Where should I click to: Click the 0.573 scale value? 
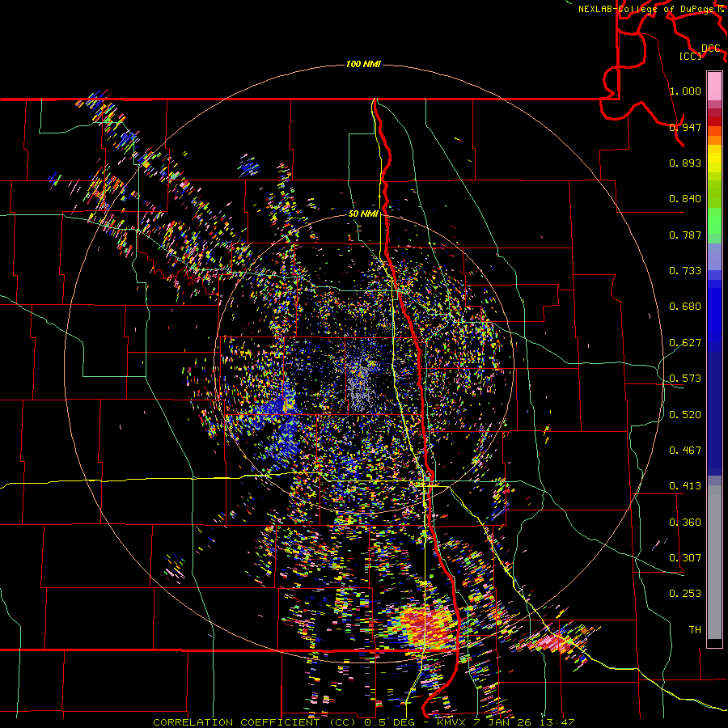click(x=685, y=379)
